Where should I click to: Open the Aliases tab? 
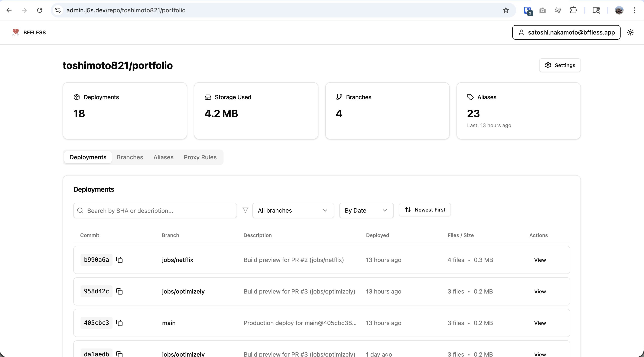(163, 157)
